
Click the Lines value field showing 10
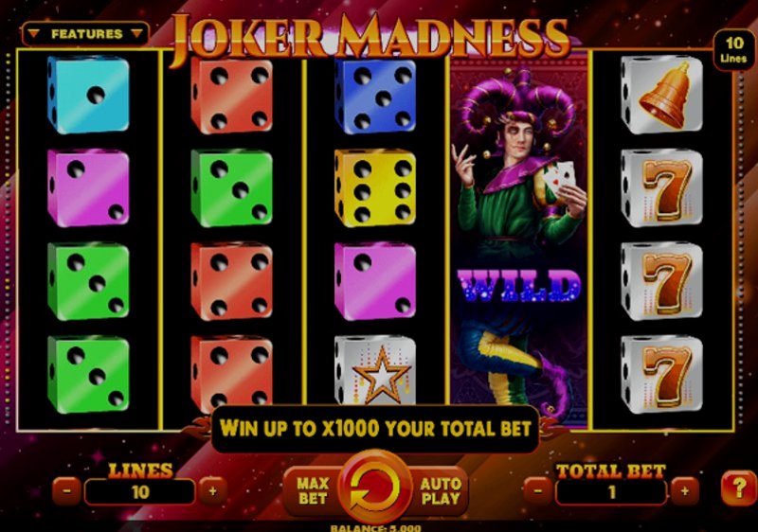pyautogui.click(x=139, y=492)
